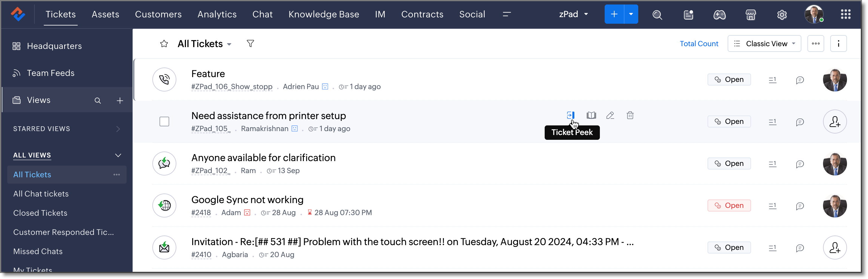
Task: Open the Google Sync not working ticket
Action: 247,200
